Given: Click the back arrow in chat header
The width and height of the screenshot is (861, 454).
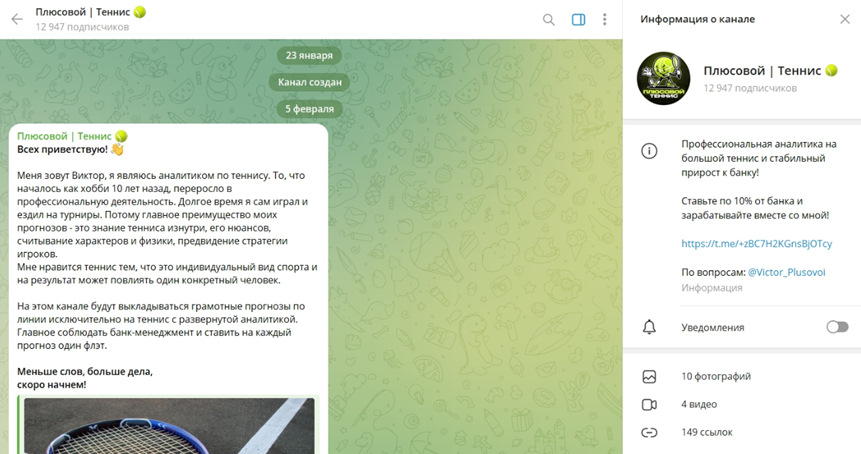Looking at the screenshot, I should click(17, 20).
